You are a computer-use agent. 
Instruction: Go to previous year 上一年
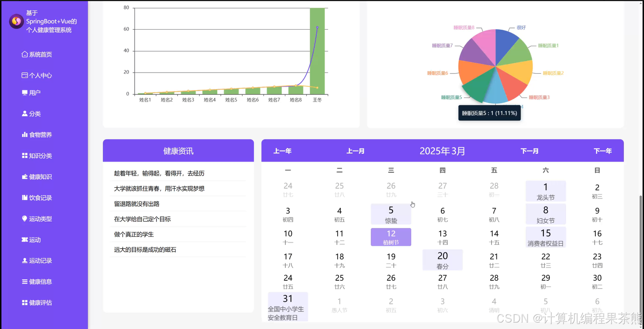(x=282, y=151)
